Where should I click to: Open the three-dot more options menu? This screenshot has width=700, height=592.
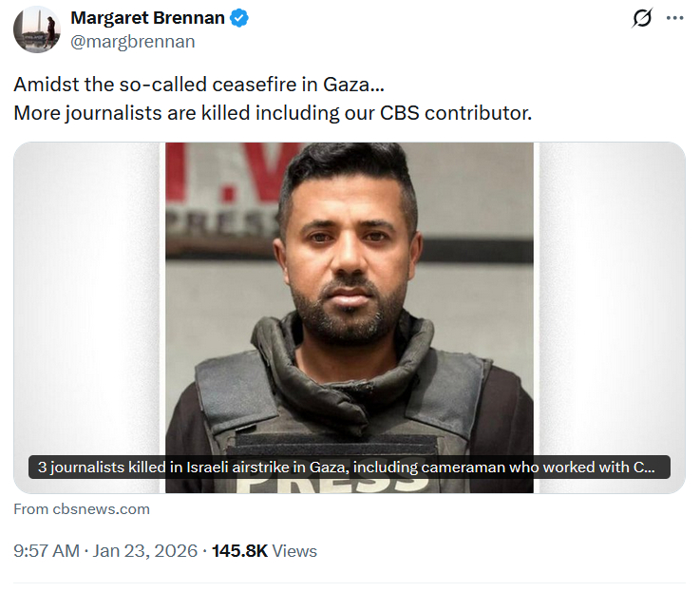(x=674, y=19)
